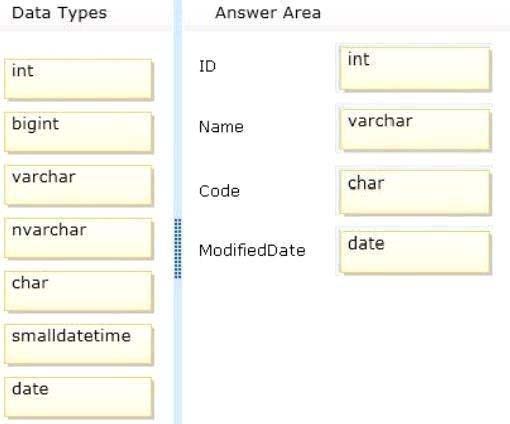Click the dotted splitter handle between panels
Viewport: 510px width, 424px height.
pyautogui.click(x=178, y=248)
